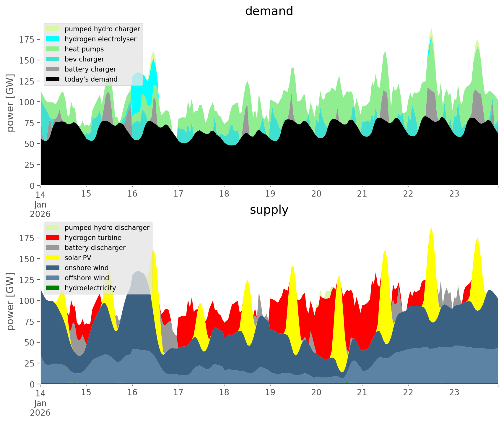Click the 'battery charger' legend label
Image resolution: width=504 pixels, height=423 pixels.
tap(90, 69)
